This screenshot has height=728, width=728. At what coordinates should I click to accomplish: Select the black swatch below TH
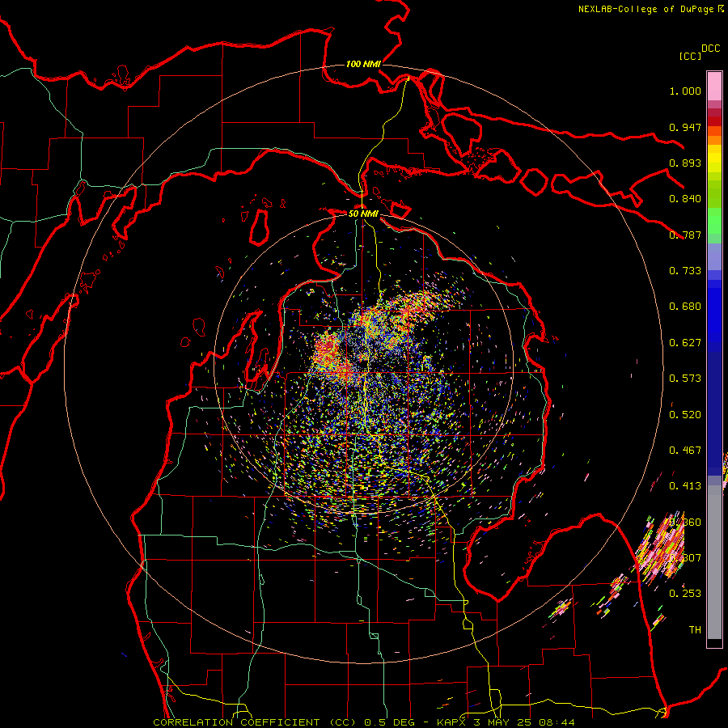pyautogui.click(x=714, y=642)
